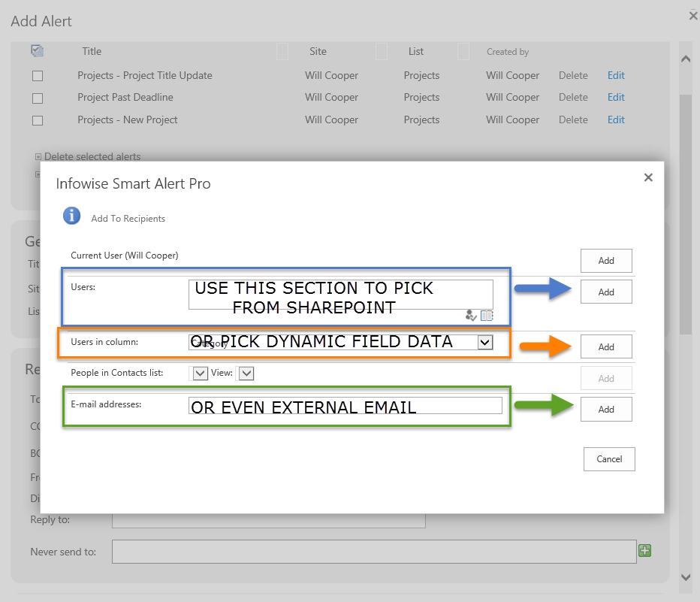
Task: Edit the Projects - New Project alert
Action: tap(616, 119)
